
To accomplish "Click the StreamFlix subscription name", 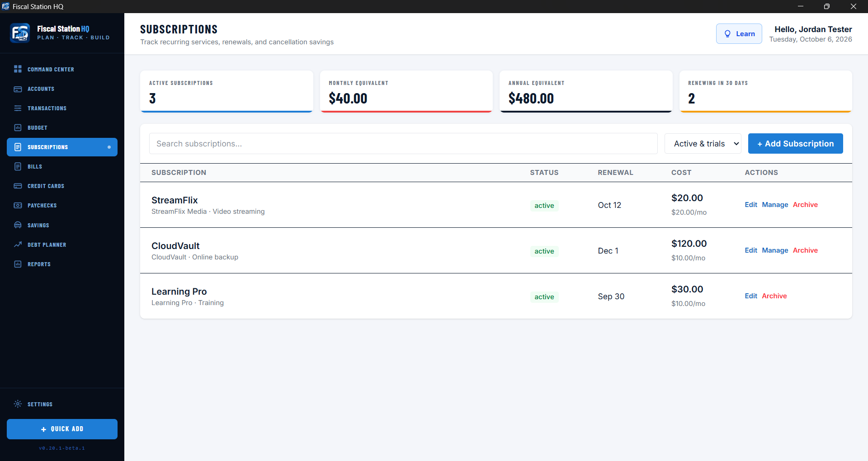I will 175,200.
